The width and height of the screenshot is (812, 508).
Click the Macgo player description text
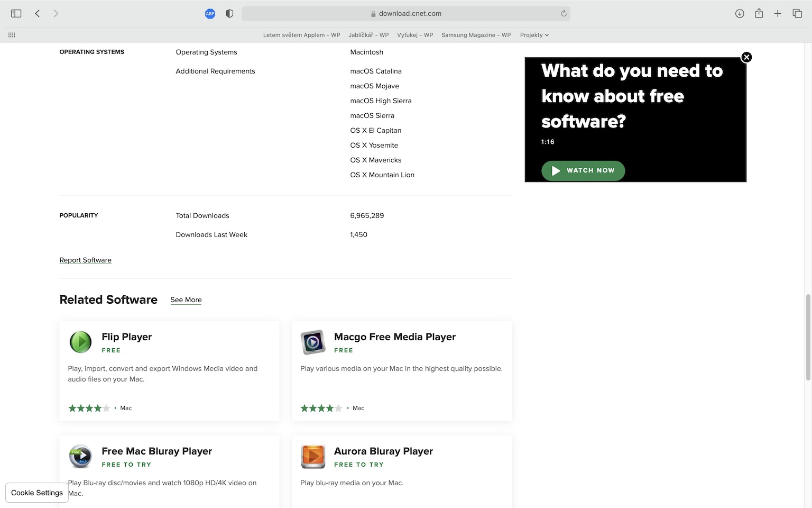point(401,368)
